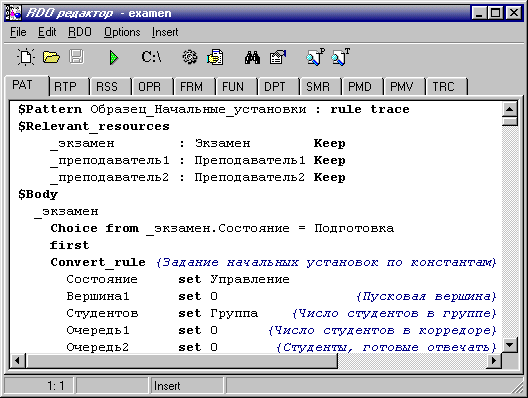The width and height of the screenshot is (528, 398).
Task: Click the magnifier icon marked T
Action: (x=340, y=57)
